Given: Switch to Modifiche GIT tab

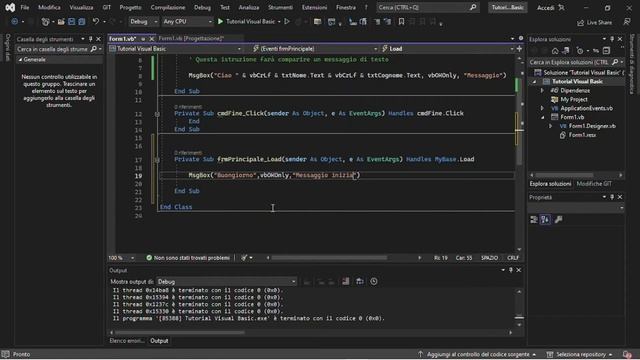Looking at the screenshot, I should (x=594, y=184).
